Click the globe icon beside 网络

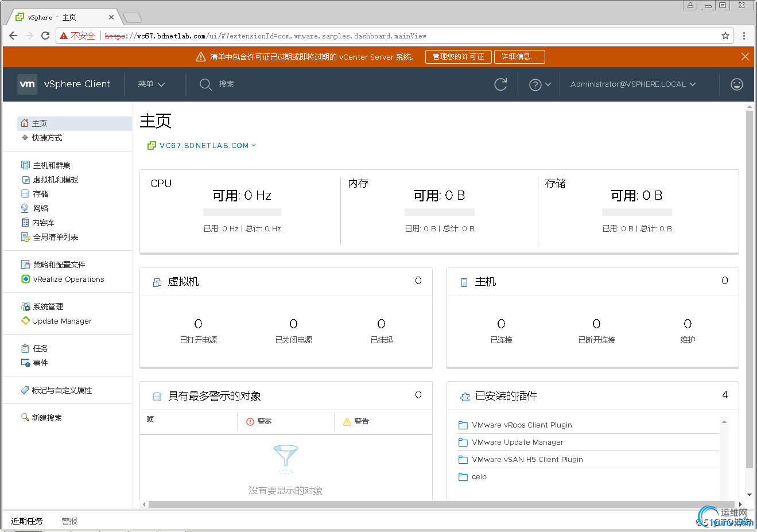(25, 208)
